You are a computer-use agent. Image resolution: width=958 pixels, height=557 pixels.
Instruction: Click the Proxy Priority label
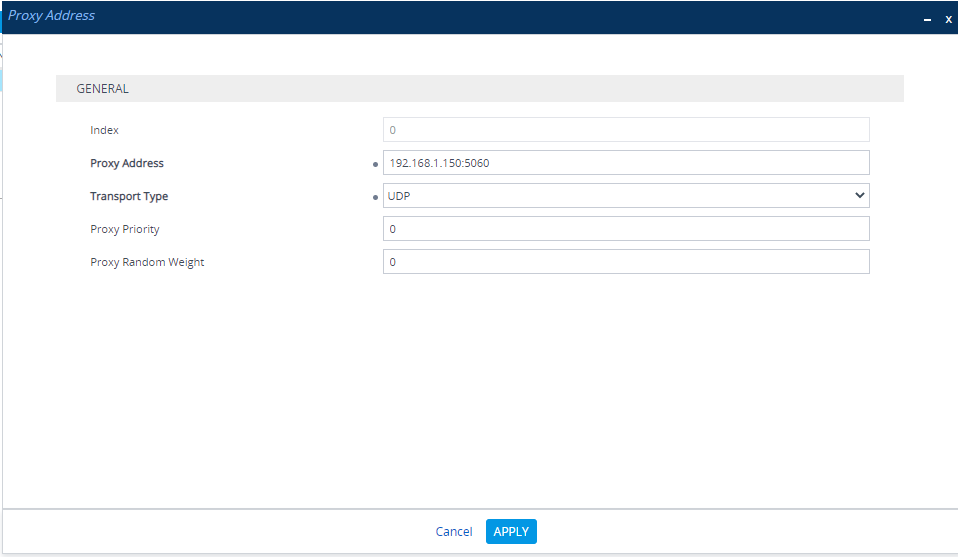125,229
